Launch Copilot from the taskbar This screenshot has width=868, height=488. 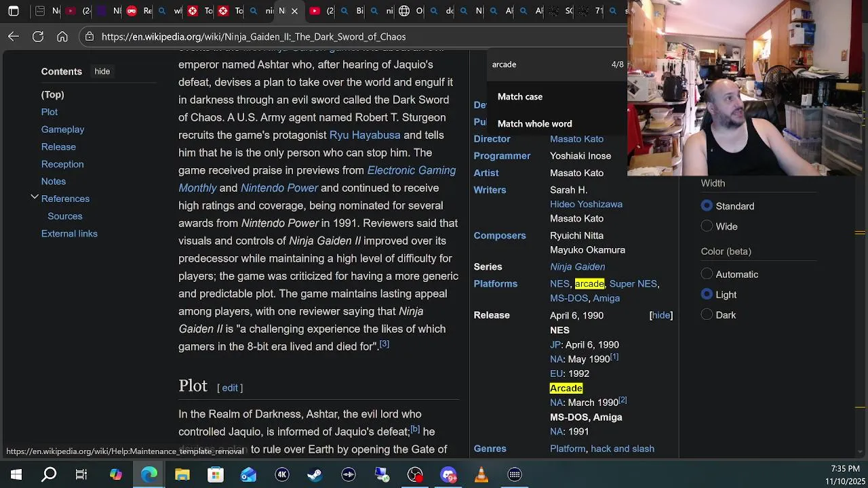point(116,474)
